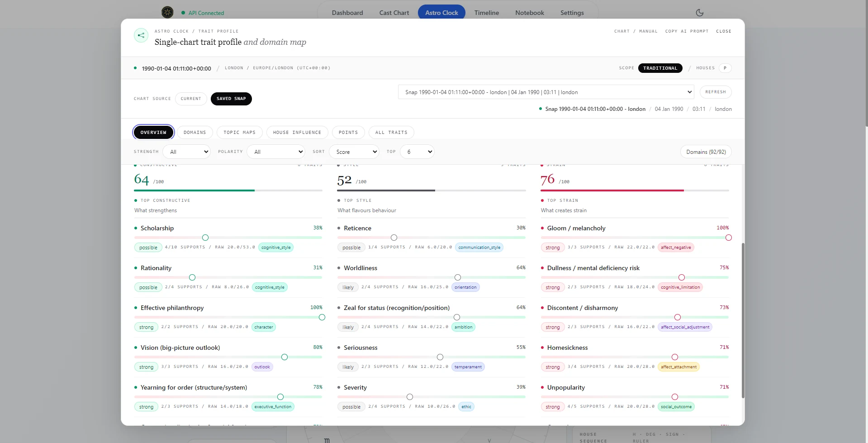
Task: Click Copy AI Prompt
Action: pyautogui.click(x=687, y=31)
